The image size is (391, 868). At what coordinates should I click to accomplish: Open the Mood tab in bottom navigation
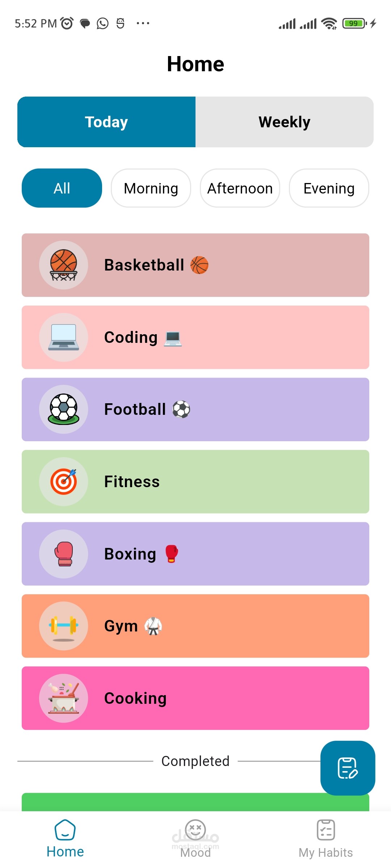195,838
